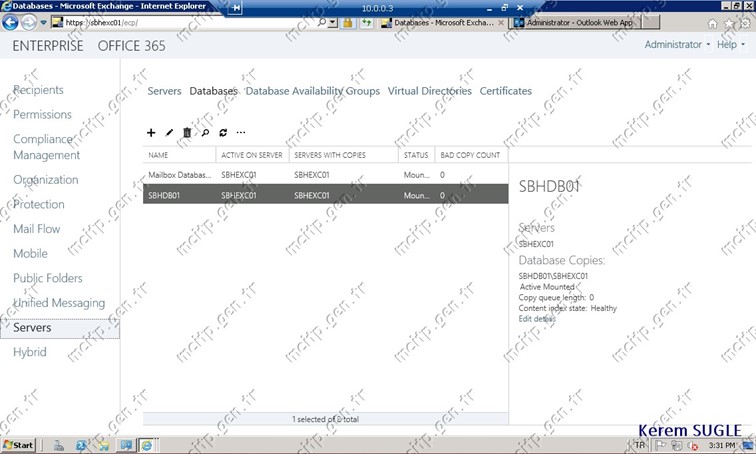Switch to ENTERPRISE in the header
756x454 pixels.
pos(48,46)
